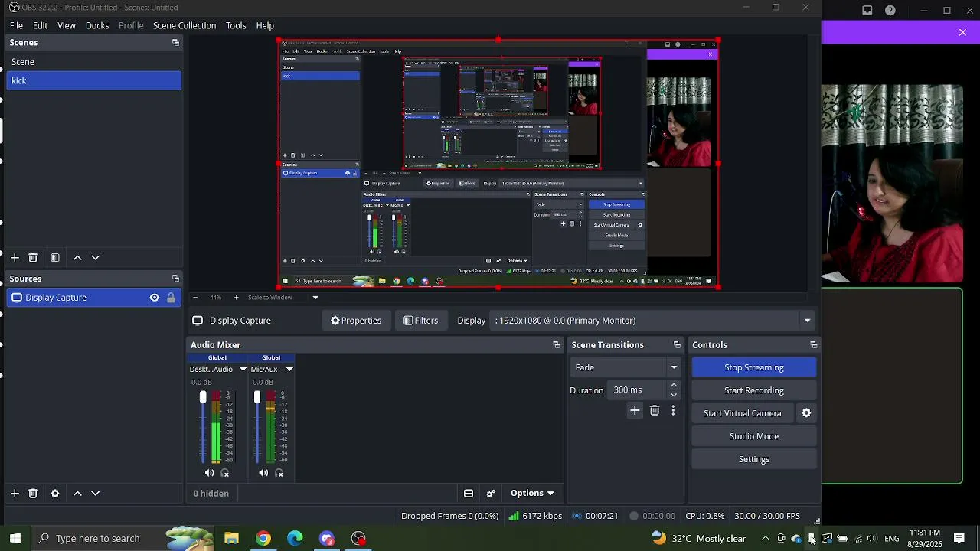Open the File menu
This screenshot has height=551, width=980.
tap(16, 25)
